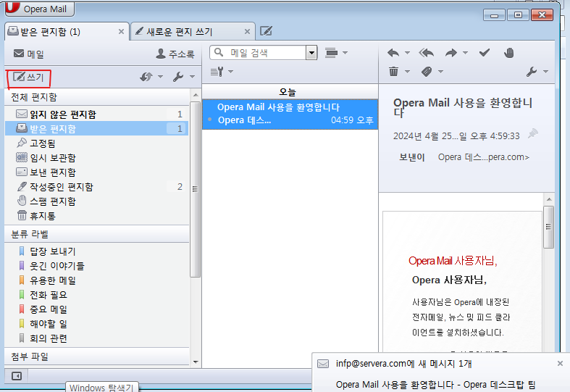Close the 새로운 편지 쓰기 tab
Viewport: 570px width, 392px height.
[x=247, y=32]
